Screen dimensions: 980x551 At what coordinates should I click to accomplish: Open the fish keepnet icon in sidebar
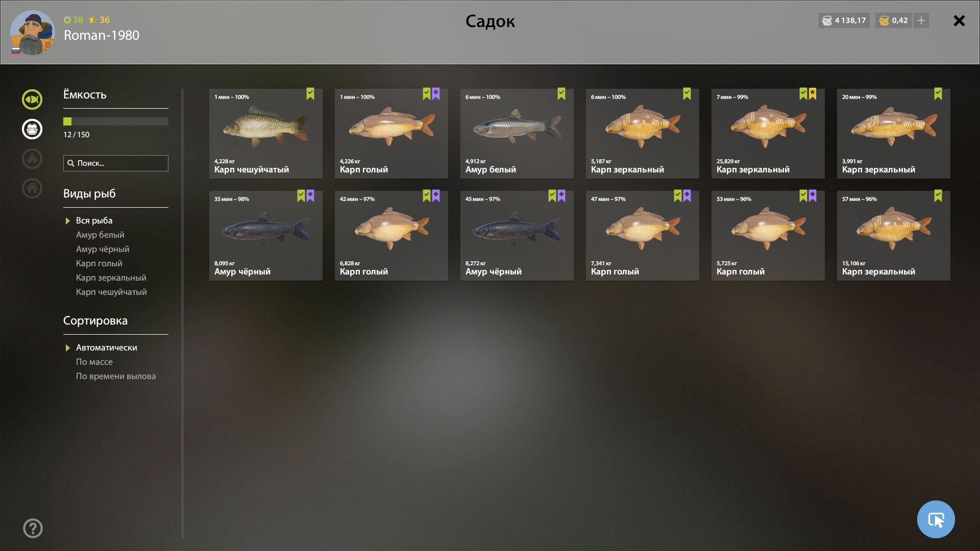32,99
